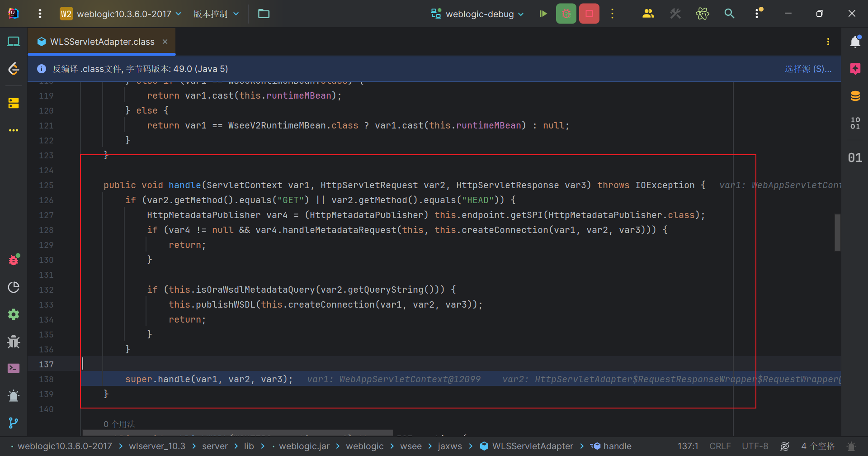Open the Database tool window

pyautogui.click(x=855, y=96)
